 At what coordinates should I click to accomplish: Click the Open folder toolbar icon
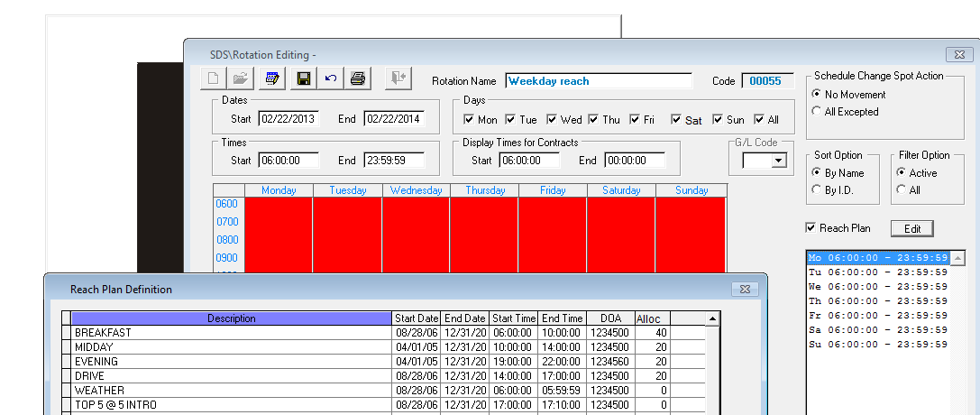(240, 79)
